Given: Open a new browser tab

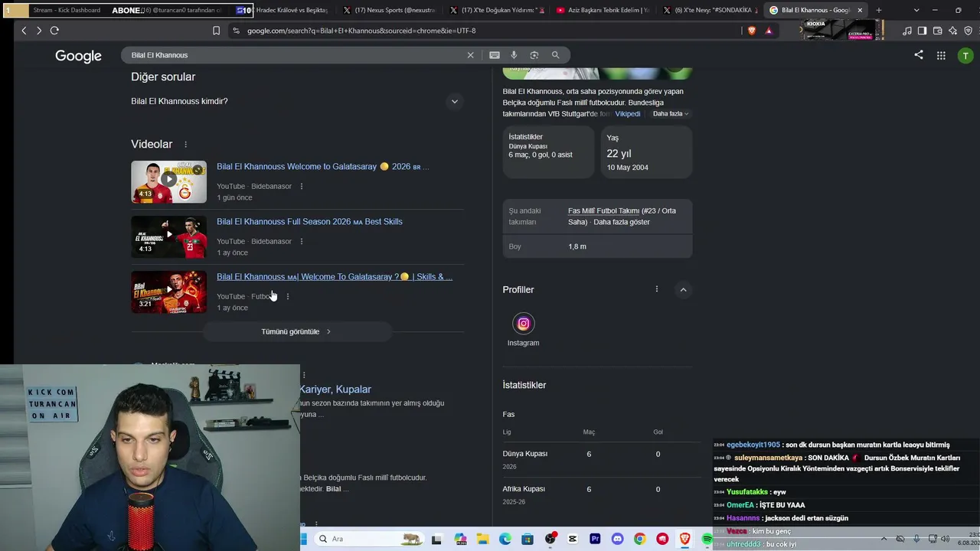Looking at the screenshot, I should (878, 10).
